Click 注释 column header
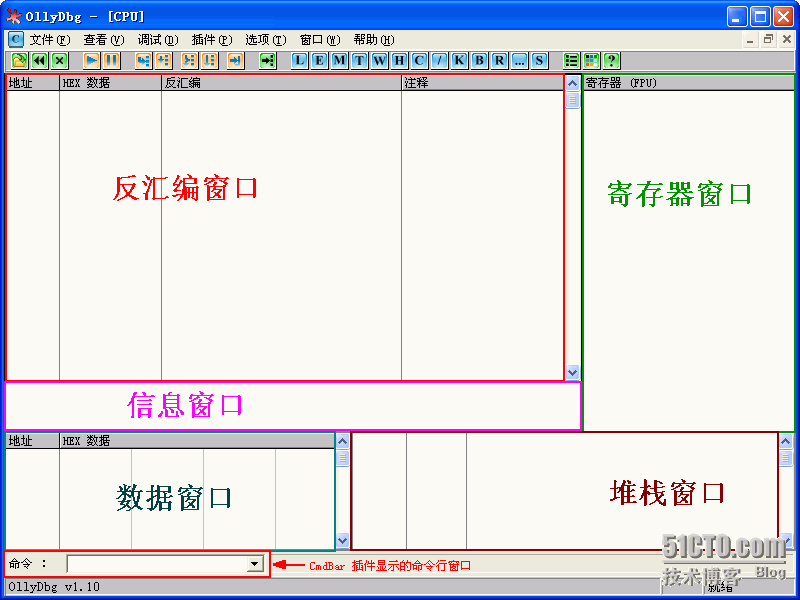The width and height of the screenshot is (800, 600). click(482, 83)
